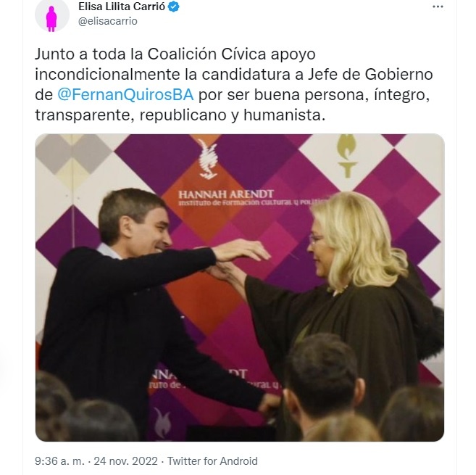This screenshot has height=475, width=476.
Task: Select the words 'Coalición Cívica' in tweet
Action: (x=206, y=54)
